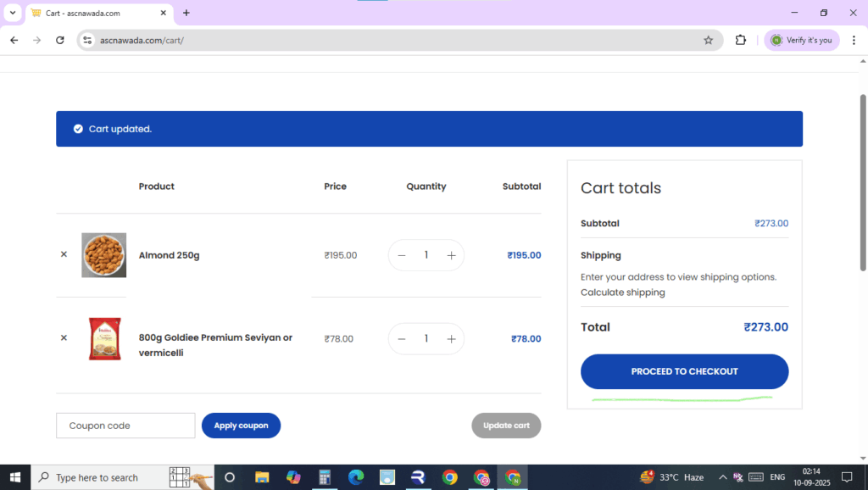
Task: Reload the cart page
Action: 59,40
